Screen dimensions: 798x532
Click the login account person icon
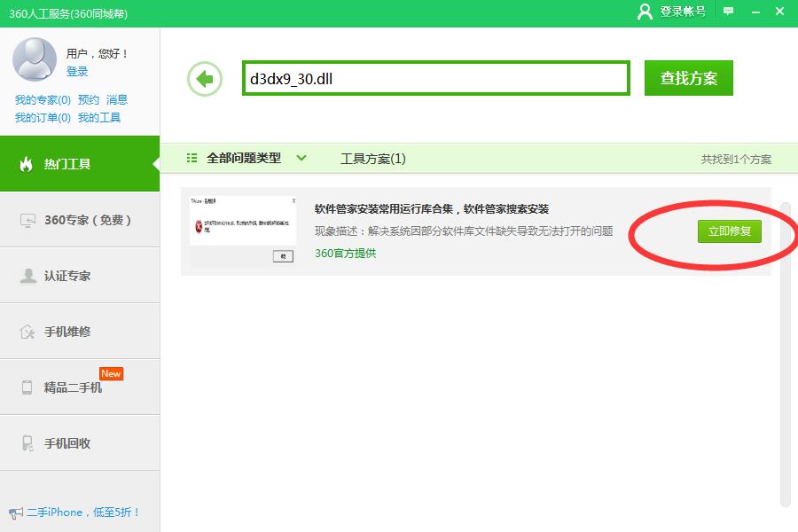coord(645,12)
